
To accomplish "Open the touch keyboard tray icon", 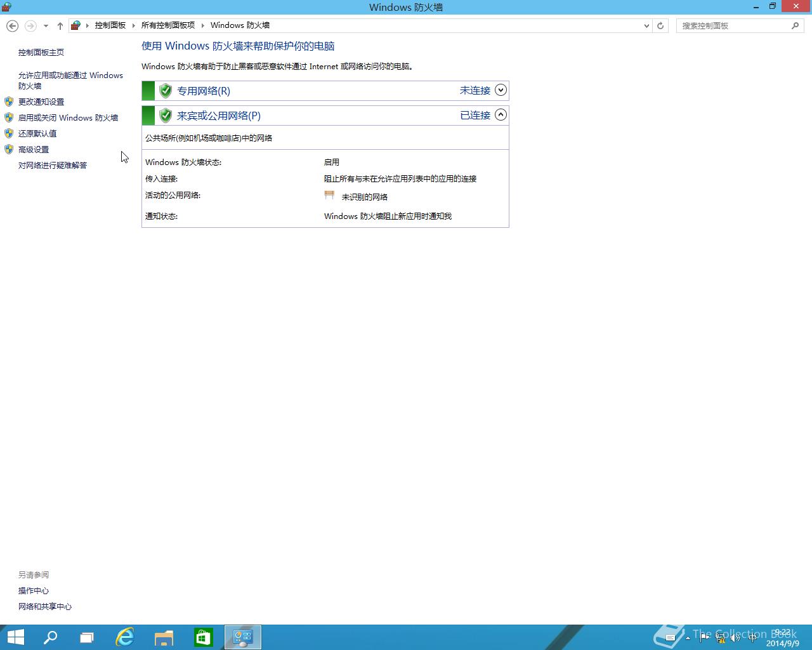I will tap(671, 638).
